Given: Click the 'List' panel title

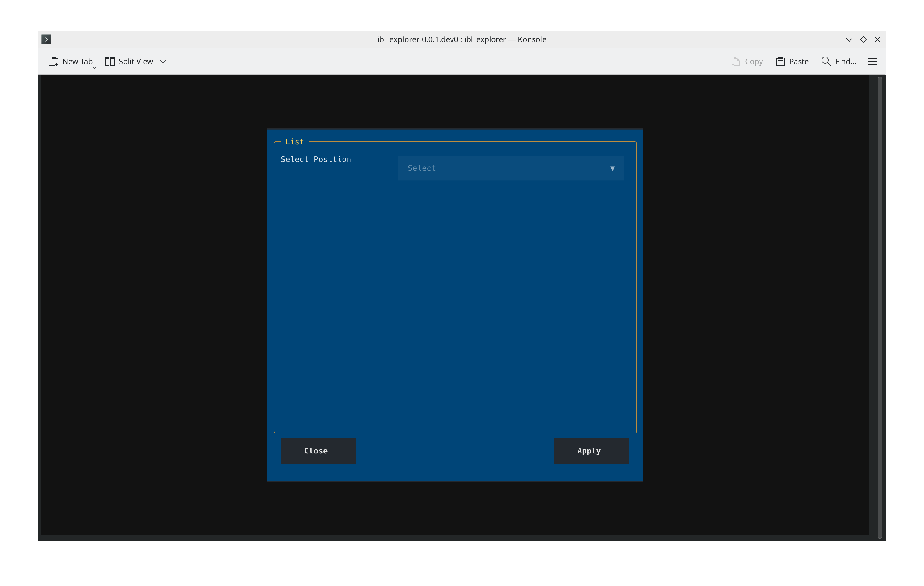Looking at the screenshot, I should click(x=295, y=142).
